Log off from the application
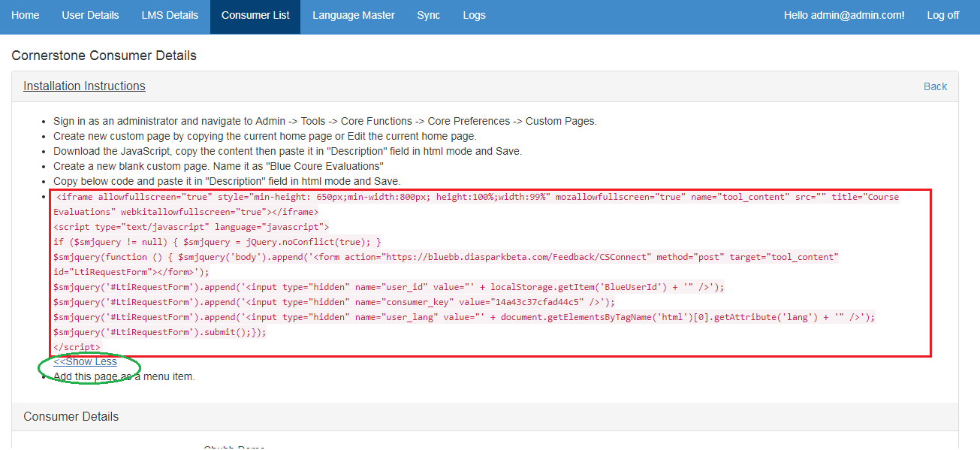980x450 pixels. point(943,15)
